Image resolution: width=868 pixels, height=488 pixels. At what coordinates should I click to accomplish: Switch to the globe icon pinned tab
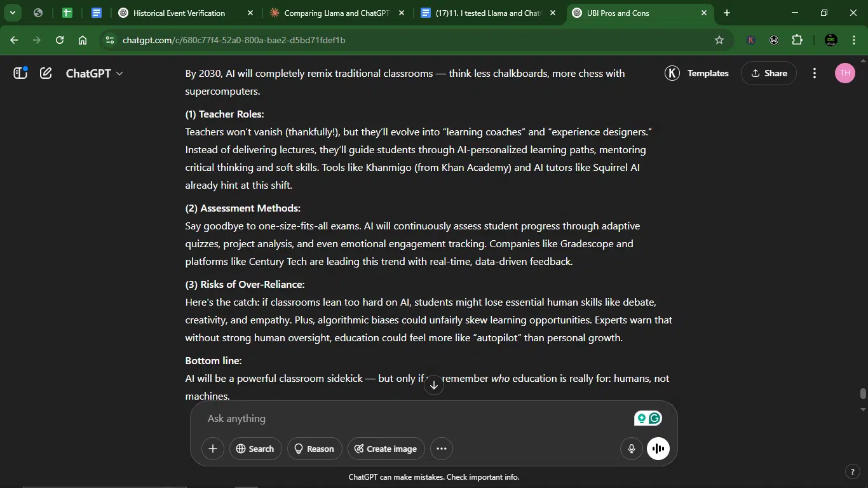(x=38, y=13)
